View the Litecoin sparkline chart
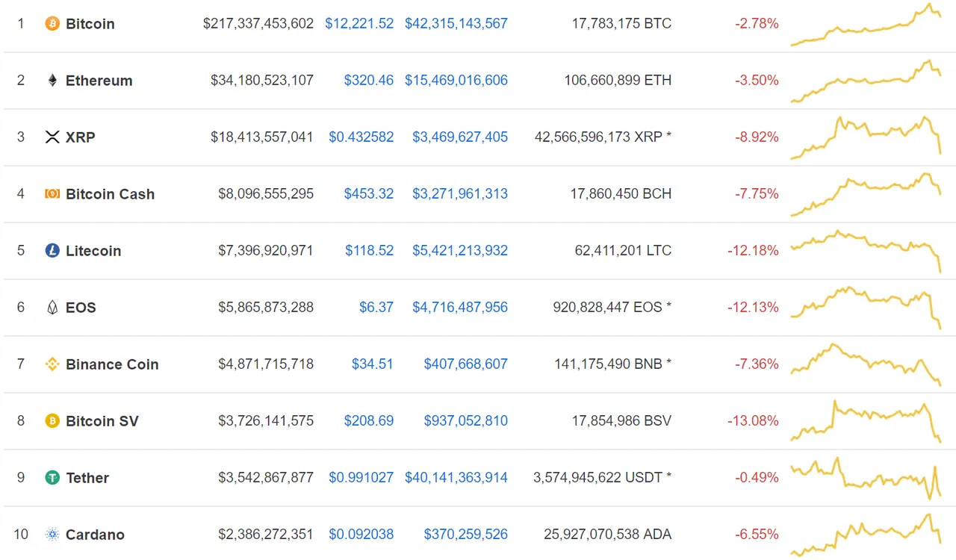This screenshot has width=956, height=560. [866, 252]
